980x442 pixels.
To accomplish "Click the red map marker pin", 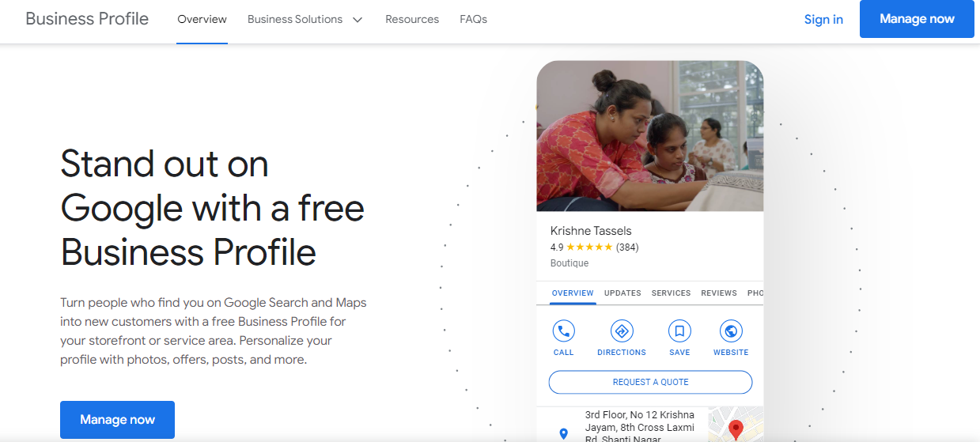I will (736, 430).
